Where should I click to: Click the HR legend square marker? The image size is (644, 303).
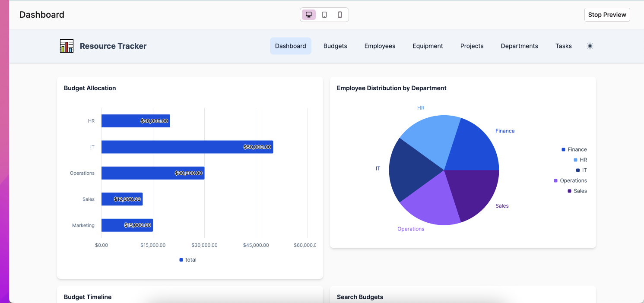575,160
